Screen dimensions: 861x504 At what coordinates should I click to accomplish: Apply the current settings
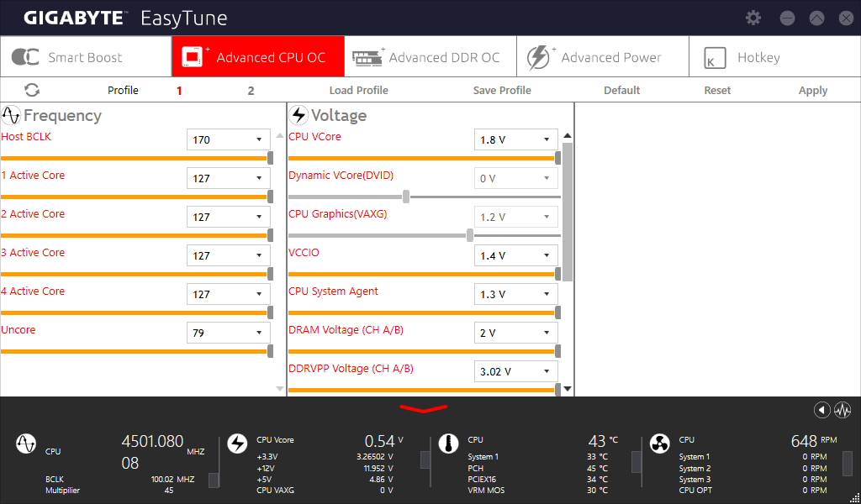[x=813, y=91]
